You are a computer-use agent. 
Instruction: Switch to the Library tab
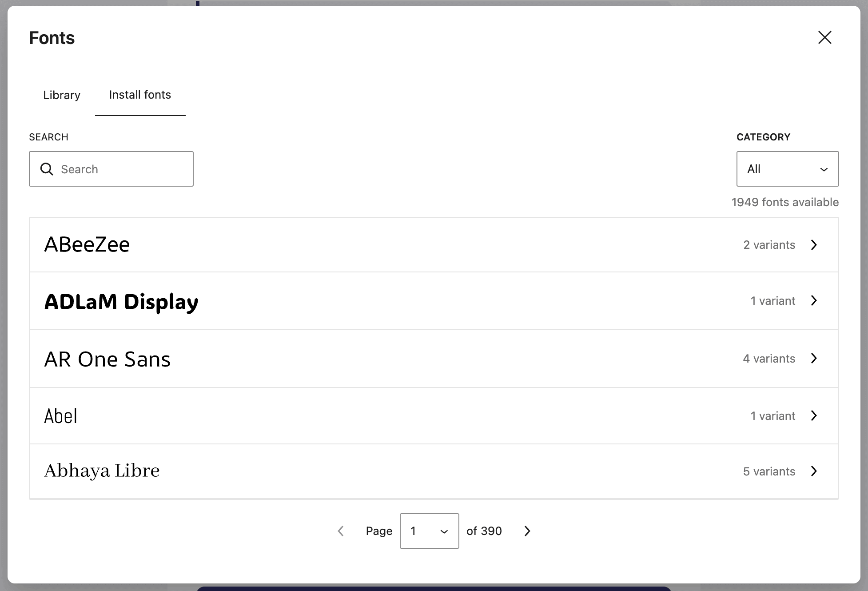62,95
